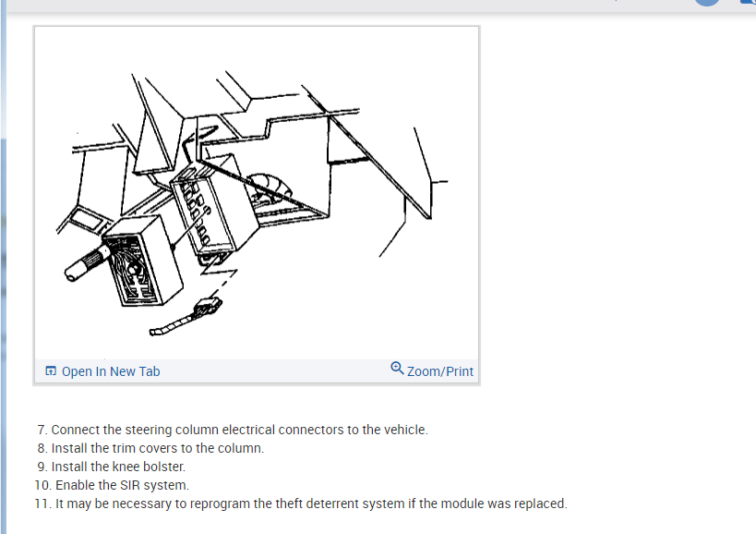Viewport: 756px width, 534px height.
Task: Click the Open In New Tab icon
Action: pyautogui.click(x=51, y=371)
